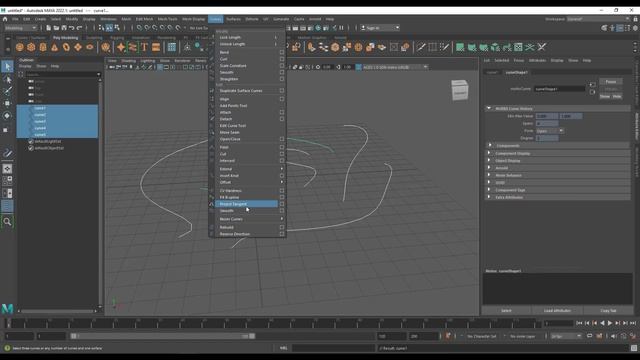
Task: Click the polygon sphere shelf icon
Action: tap(20, 47)
